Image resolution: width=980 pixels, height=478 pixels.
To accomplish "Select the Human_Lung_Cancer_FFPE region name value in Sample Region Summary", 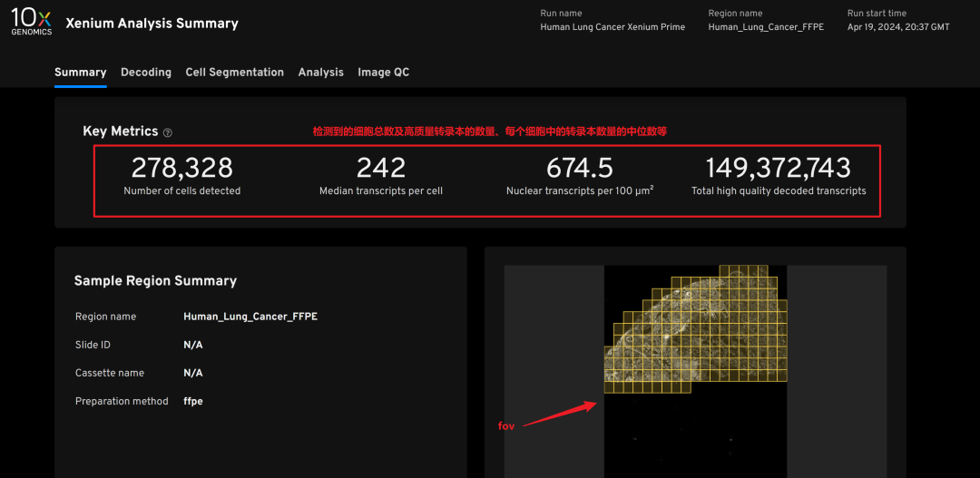I will pyautogui.click(x=250, y=317).
